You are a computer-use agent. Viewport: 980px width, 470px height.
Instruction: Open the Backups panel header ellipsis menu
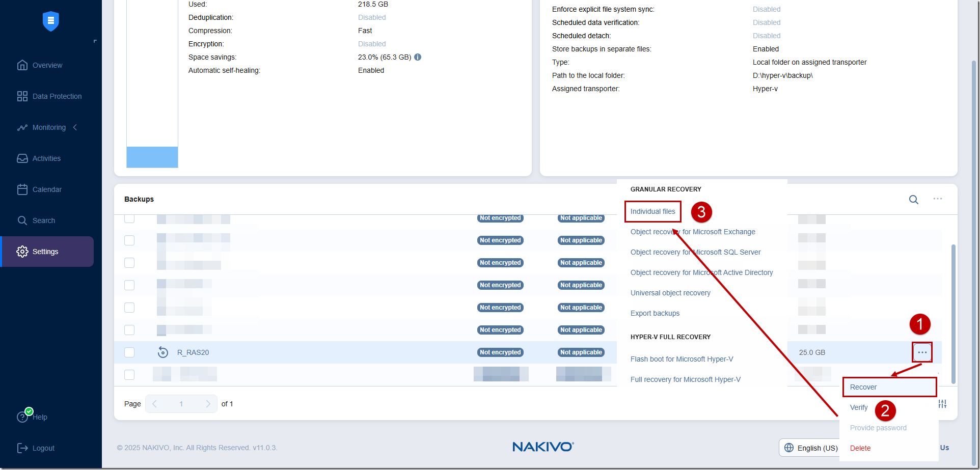tap(938, 199)
